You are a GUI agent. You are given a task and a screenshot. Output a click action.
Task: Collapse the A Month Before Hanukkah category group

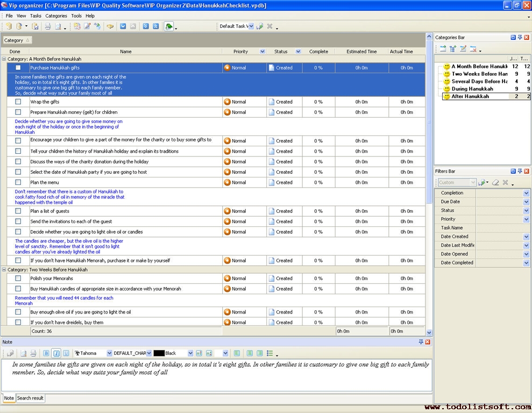[x=4, y=59]
